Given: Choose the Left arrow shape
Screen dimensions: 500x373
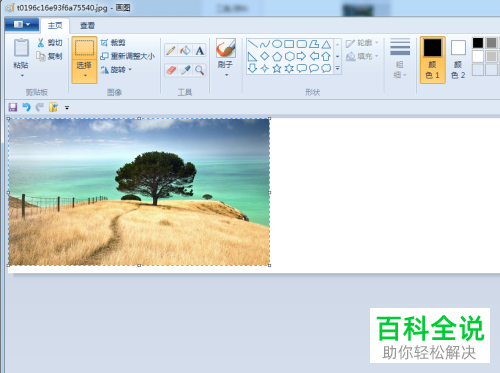Looking at the screenshot, I should click(x=314, y=56).
